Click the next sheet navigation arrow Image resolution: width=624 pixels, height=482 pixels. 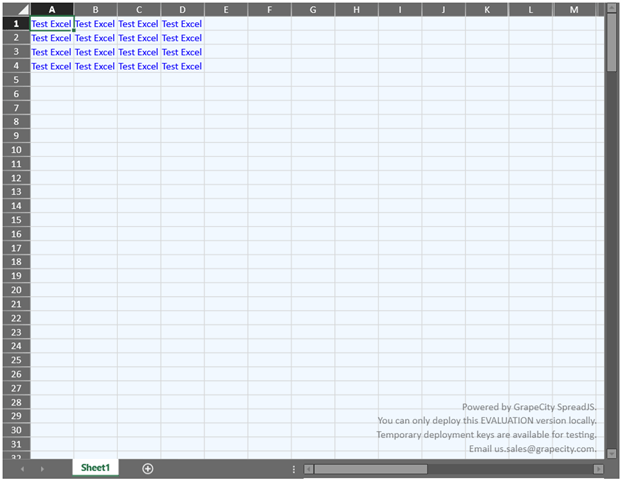42,469
